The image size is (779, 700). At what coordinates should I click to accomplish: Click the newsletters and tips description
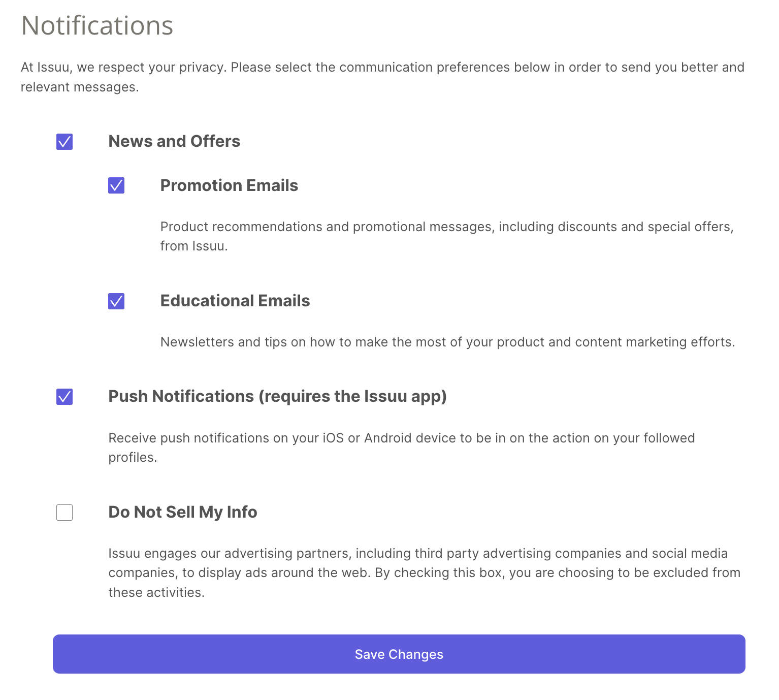[447, 342]
